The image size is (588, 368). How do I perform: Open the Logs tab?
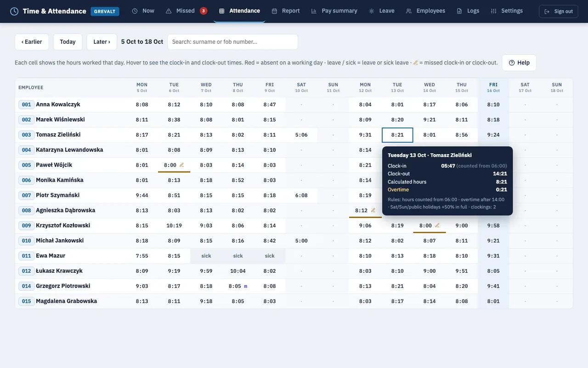(x=468, y=11)
